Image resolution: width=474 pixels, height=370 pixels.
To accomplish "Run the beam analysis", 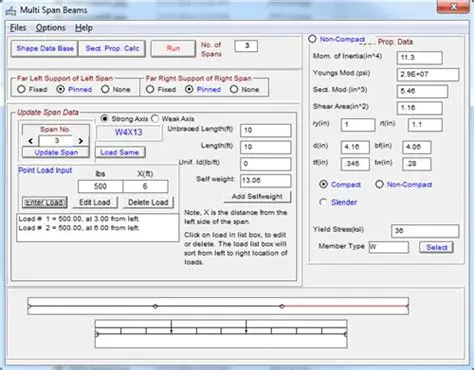I will point(173,49).
